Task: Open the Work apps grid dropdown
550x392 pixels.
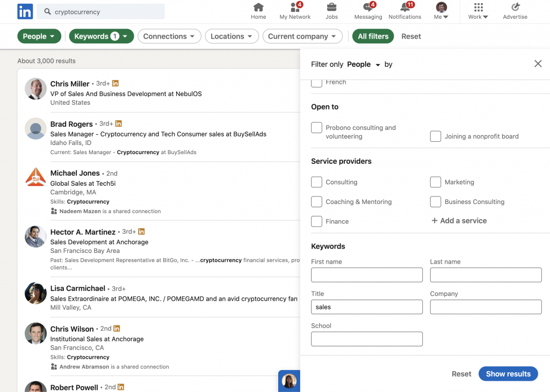Action: coord(477,11)
